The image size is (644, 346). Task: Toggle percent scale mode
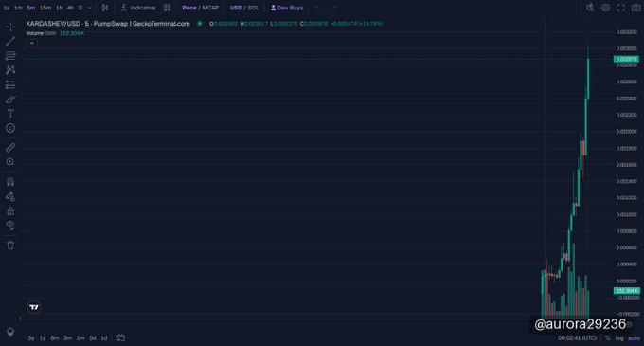(607, 337)
